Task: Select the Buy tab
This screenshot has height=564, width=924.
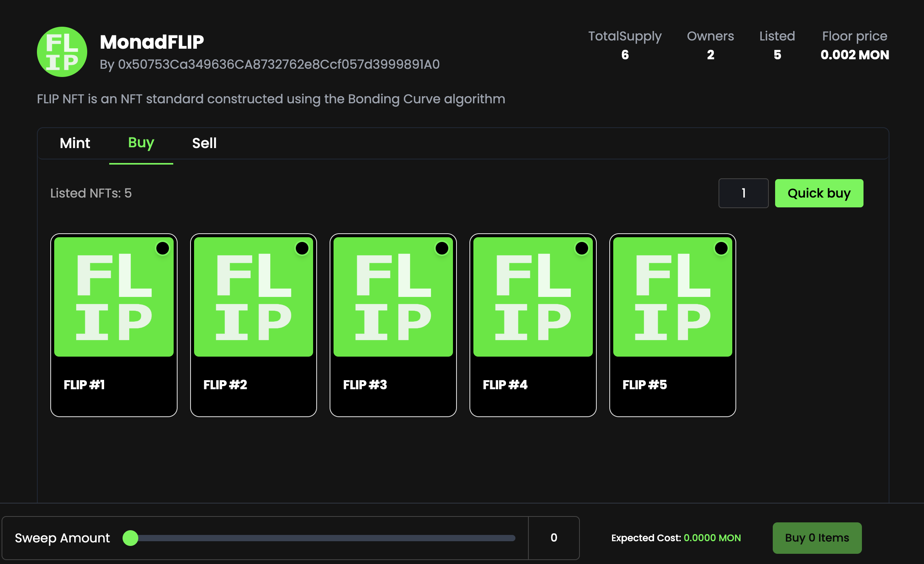Action: coord(141,143)
